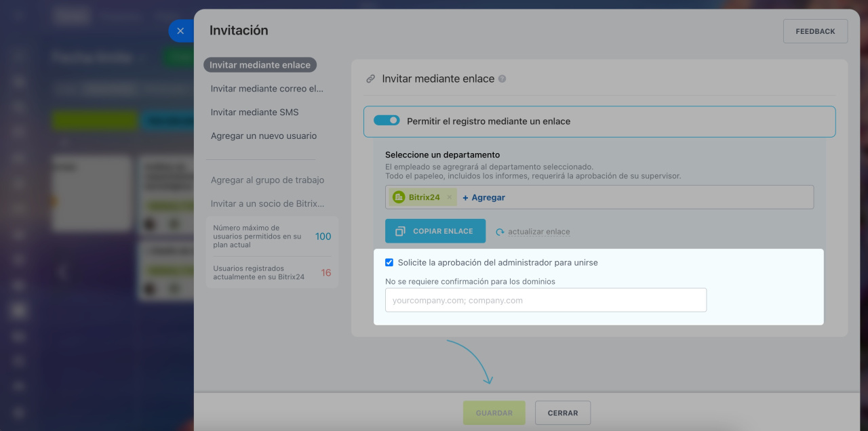Open Agregar un nuevo usuario section
868x431 pixels.
point(263,136)
